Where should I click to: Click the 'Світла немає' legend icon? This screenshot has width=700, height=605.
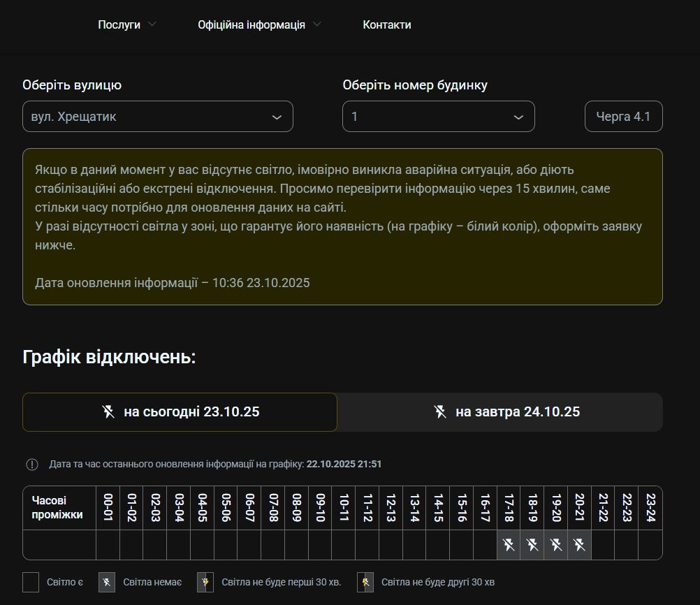click(x=107, y=582)
